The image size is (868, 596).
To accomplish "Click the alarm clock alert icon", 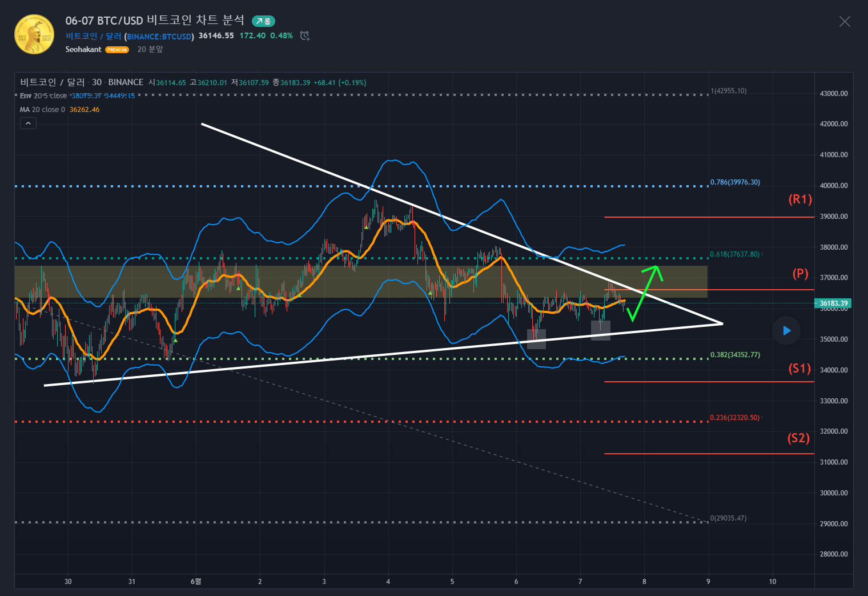I will [x=305, y=36].
